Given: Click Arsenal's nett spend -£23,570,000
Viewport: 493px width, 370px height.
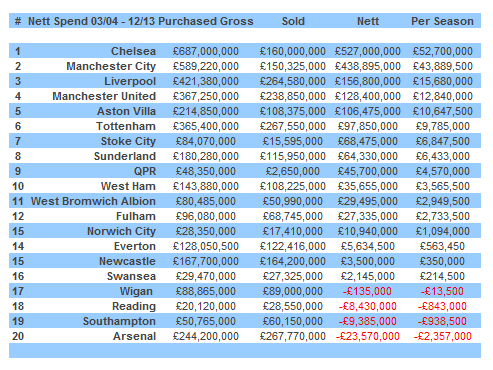Looking at the screenshot, I should [368, 336].
